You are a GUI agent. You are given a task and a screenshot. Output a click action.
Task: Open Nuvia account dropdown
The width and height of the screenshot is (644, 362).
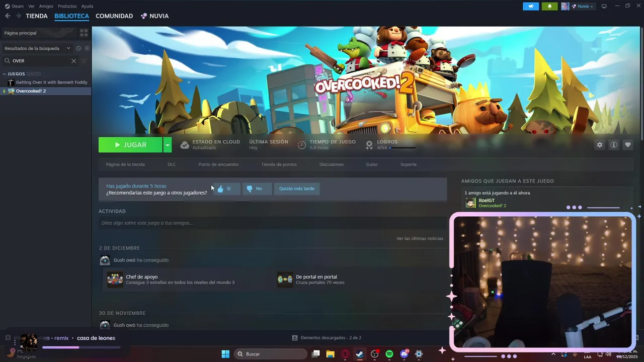[583, 6]
